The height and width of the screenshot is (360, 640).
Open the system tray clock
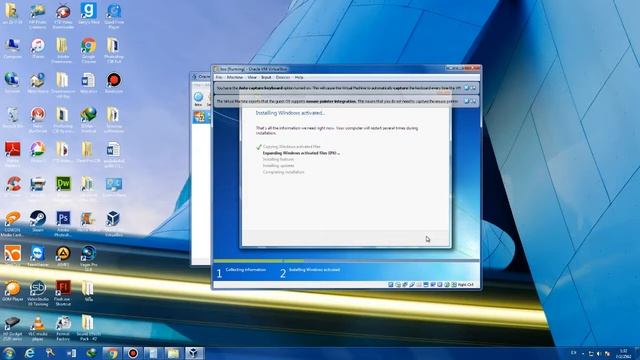624,353
